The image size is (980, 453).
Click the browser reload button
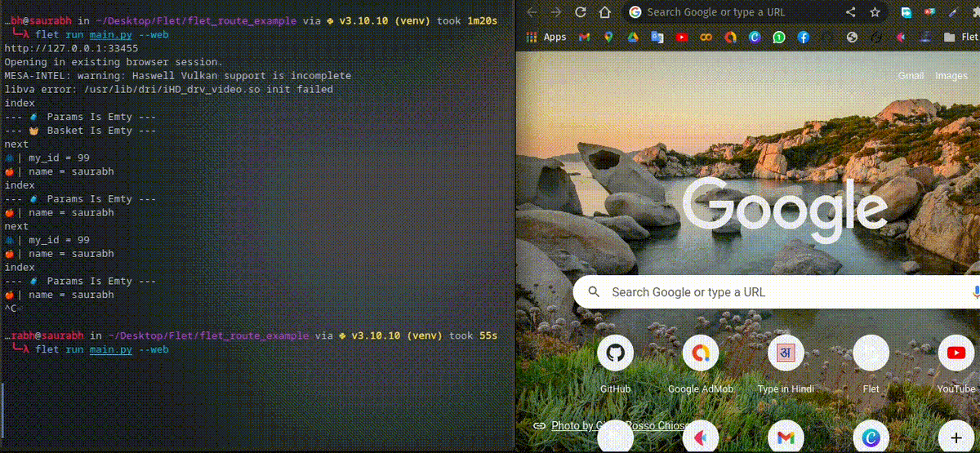(581, 12)
